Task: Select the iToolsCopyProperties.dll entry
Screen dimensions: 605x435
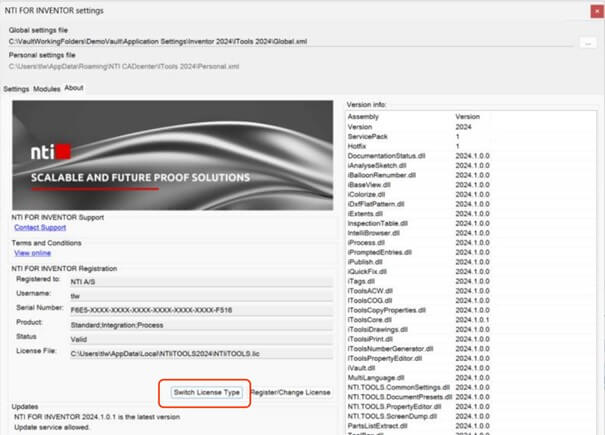Action: [471, 310]
